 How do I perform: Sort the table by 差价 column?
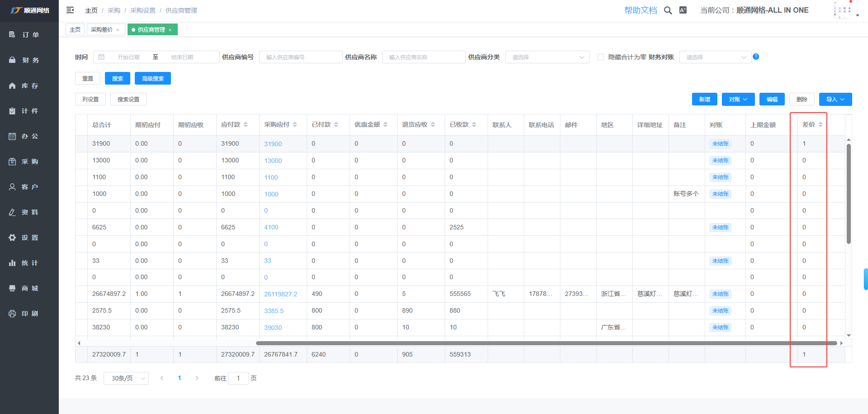(x=821, y=124)
